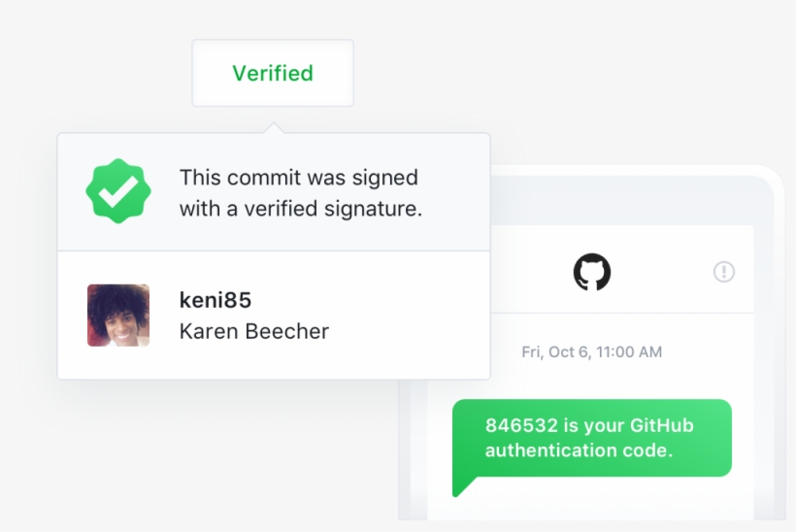Click the tail of the green message bubble
The height and width of the screenshot is (532, 796).
tap(462, 484)
